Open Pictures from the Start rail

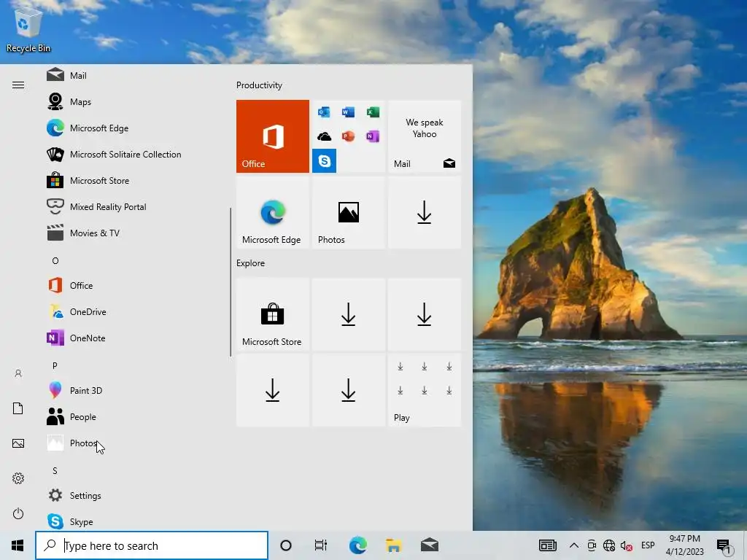[x=18, y=443]
